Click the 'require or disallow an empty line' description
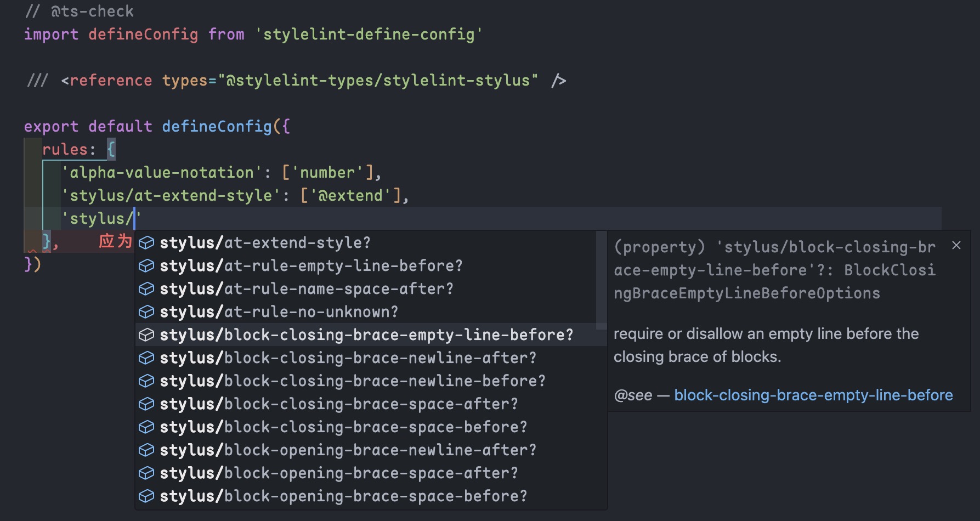The height and width of the screenshot is (521, 980). point(766,345)
